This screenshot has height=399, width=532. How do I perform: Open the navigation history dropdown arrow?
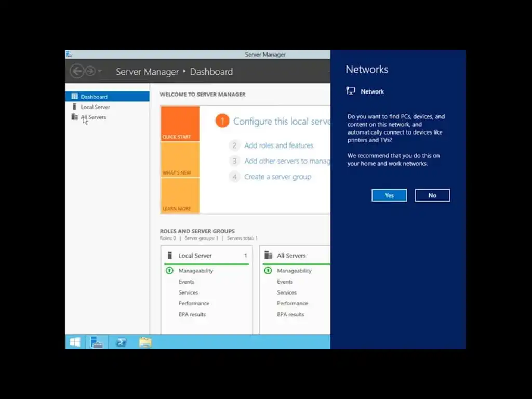100,71
